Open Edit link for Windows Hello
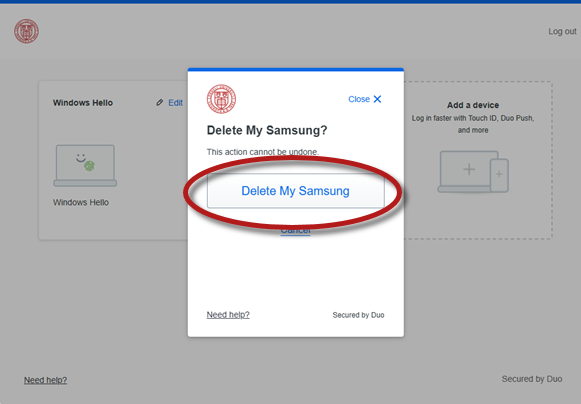This screenshot has height=404, width=581. point(175,103)
